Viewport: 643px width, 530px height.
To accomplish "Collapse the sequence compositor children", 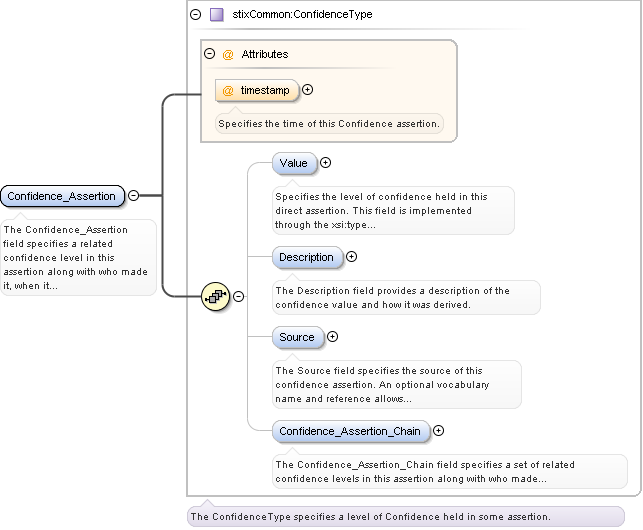I will point(238,297).
